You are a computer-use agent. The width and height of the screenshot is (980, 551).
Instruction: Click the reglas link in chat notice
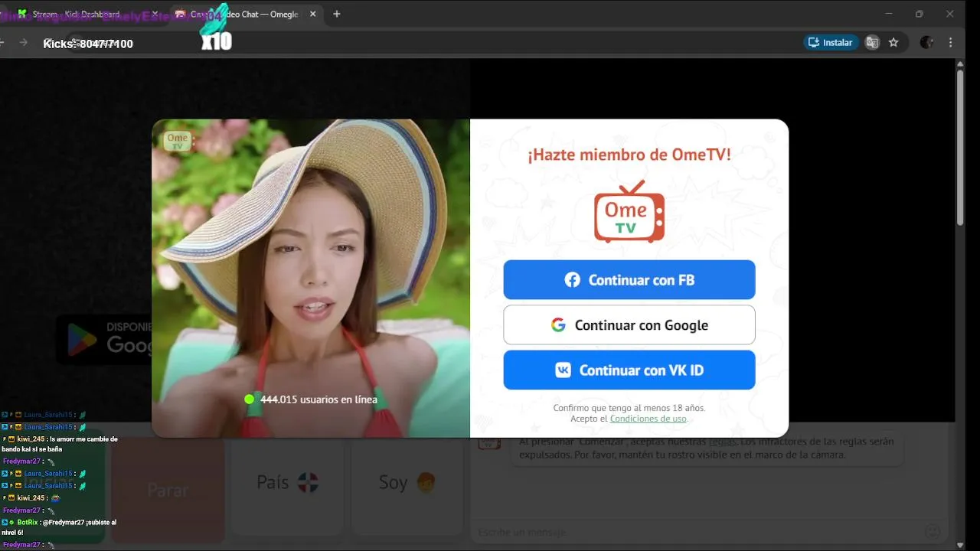[x=722, y=442]
